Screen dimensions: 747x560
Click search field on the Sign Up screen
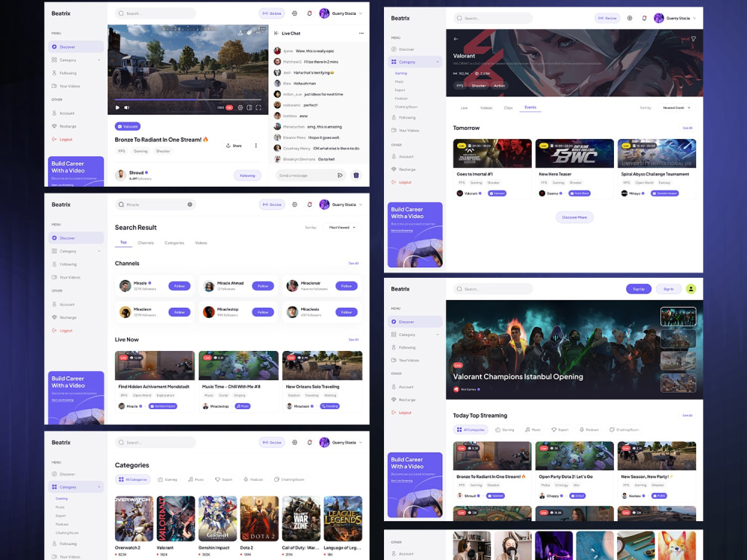pos(492,288)
